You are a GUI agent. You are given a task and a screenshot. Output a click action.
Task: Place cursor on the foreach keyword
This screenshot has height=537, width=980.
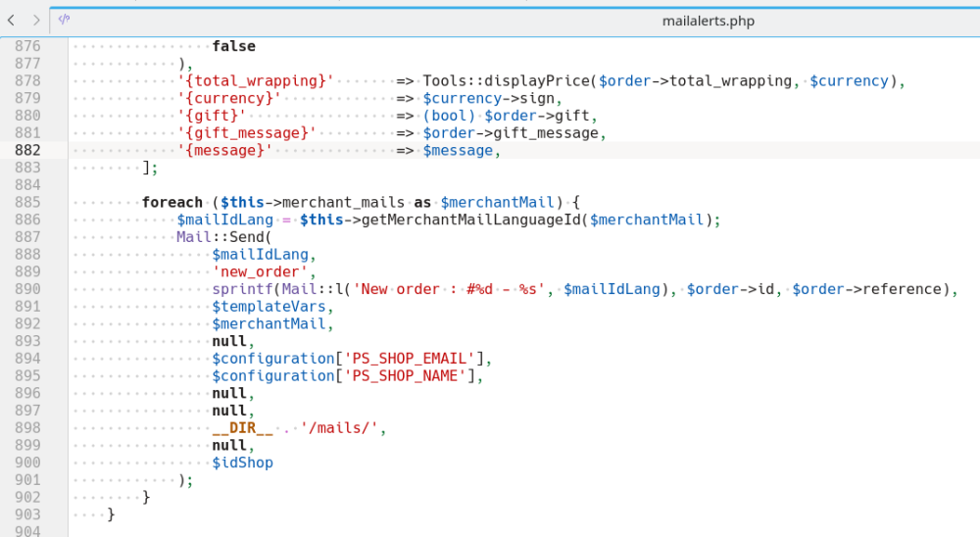pyautogui.click(x=171, y=203)
